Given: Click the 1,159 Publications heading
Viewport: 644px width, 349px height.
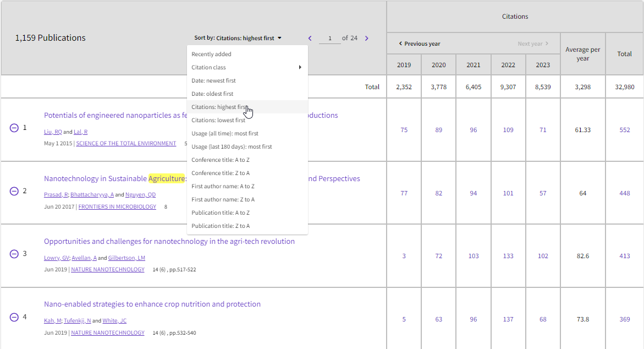Looking at the screenshot, I should tap(51, 38).
